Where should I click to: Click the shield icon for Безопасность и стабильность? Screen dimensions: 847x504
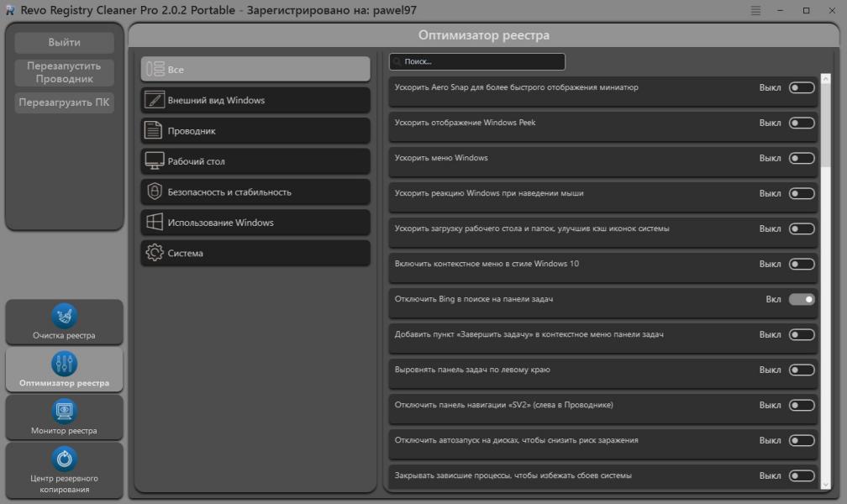pyautogui.click(x=154, y=192)
